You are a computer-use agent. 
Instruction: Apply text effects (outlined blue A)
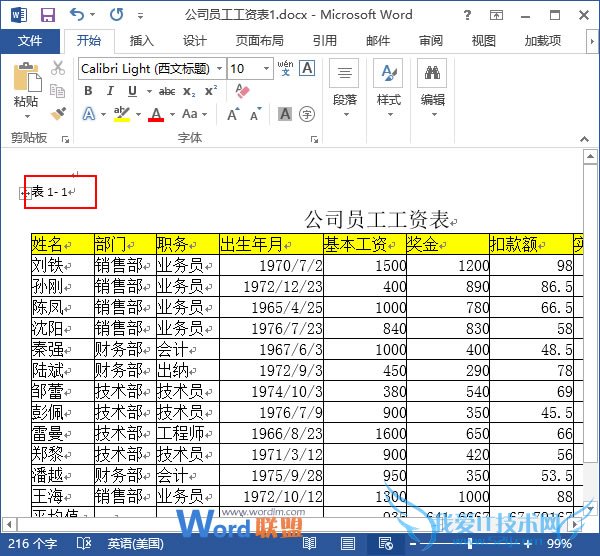89,114
